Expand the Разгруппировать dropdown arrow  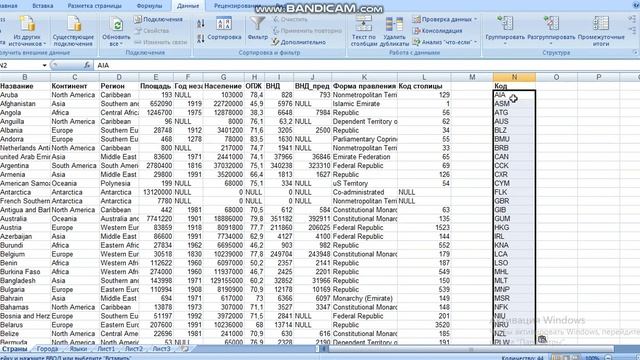pos(551,44)
